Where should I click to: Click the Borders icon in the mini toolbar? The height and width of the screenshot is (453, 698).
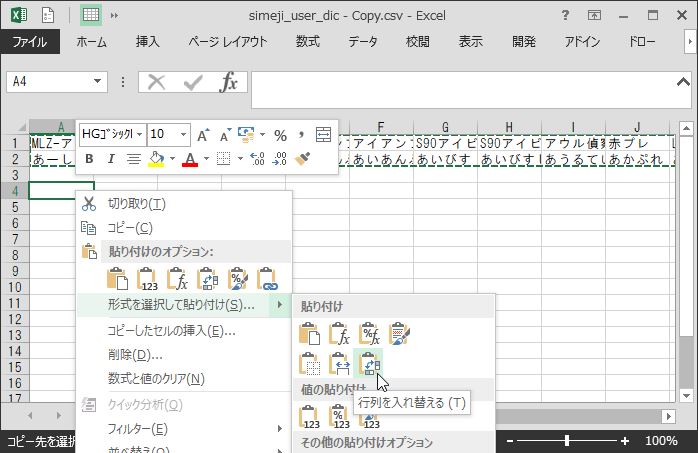pos(223,159)
